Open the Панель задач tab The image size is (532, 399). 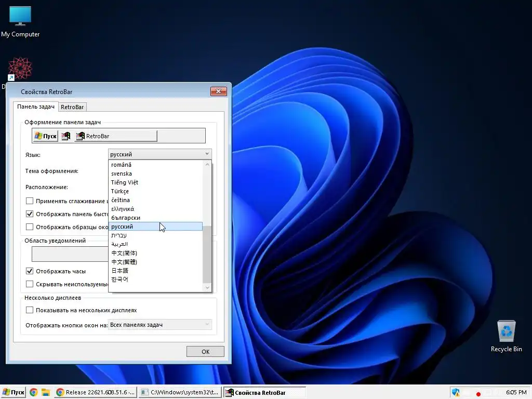click(x=36, y=107)
